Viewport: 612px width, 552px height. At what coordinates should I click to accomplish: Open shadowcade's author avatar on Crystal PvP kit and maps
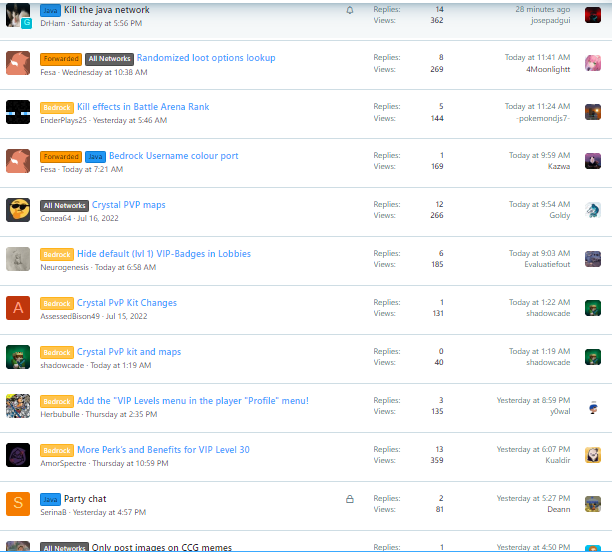[18, 357]
